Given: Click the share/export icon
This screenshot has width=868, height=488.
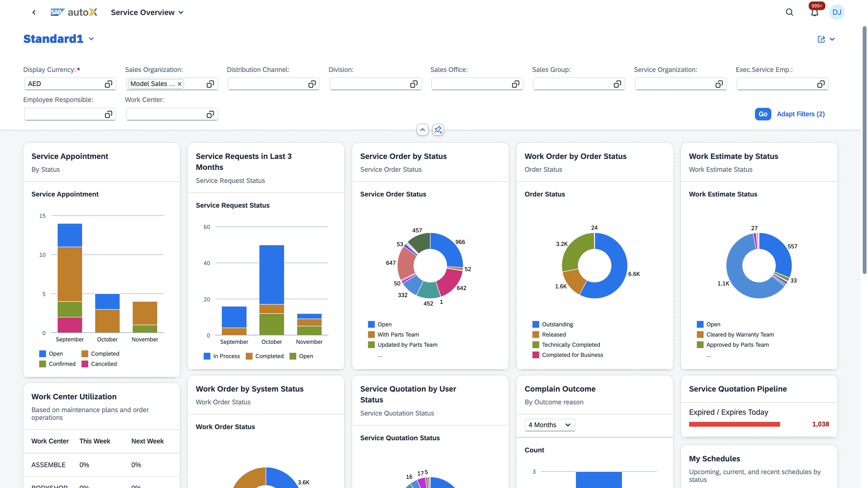Looking at the screenshot, I should [x=821, y=39].
